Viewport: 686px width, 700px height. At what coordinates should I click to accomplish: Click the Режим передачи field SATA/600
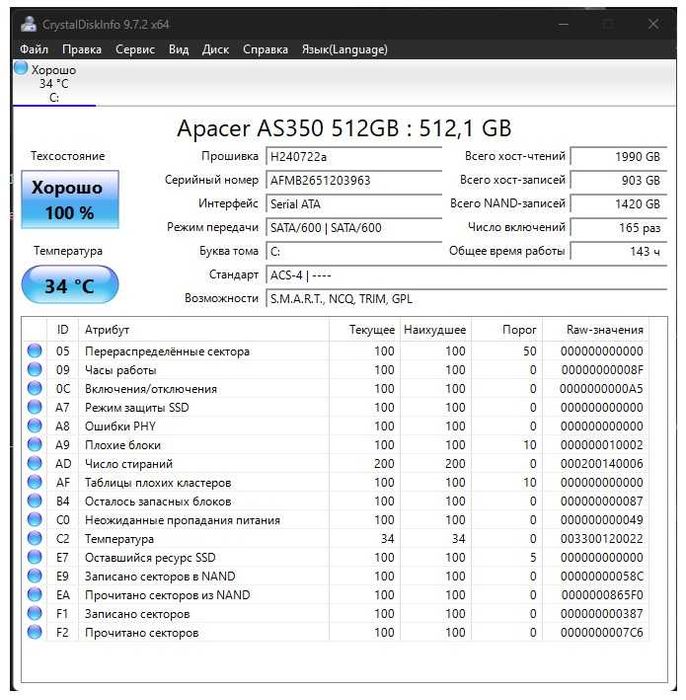[x=354, y=228]
